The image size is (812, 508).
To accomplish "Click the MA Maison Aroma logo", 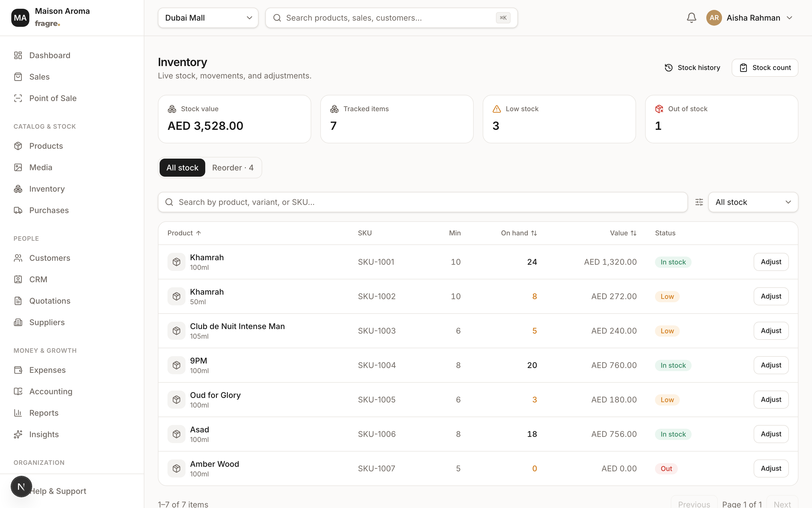I will tap(20, 18).
